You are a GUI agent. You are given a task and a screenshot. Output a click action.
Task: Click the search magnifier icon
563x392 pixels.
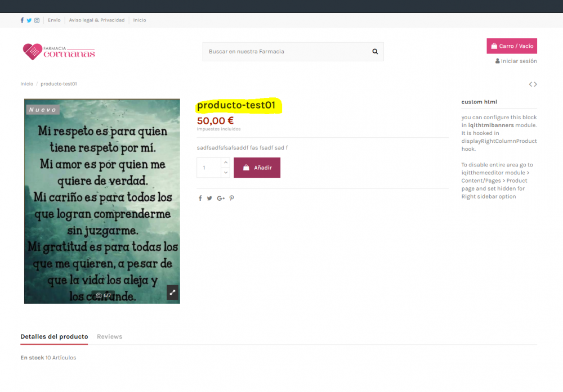click(375, 51)
